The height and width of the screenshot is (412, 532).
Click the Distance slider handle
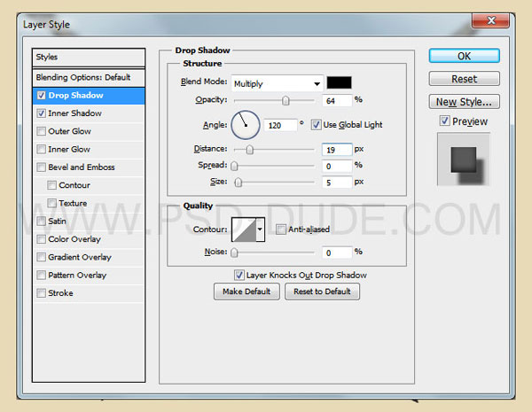[249, 150]
